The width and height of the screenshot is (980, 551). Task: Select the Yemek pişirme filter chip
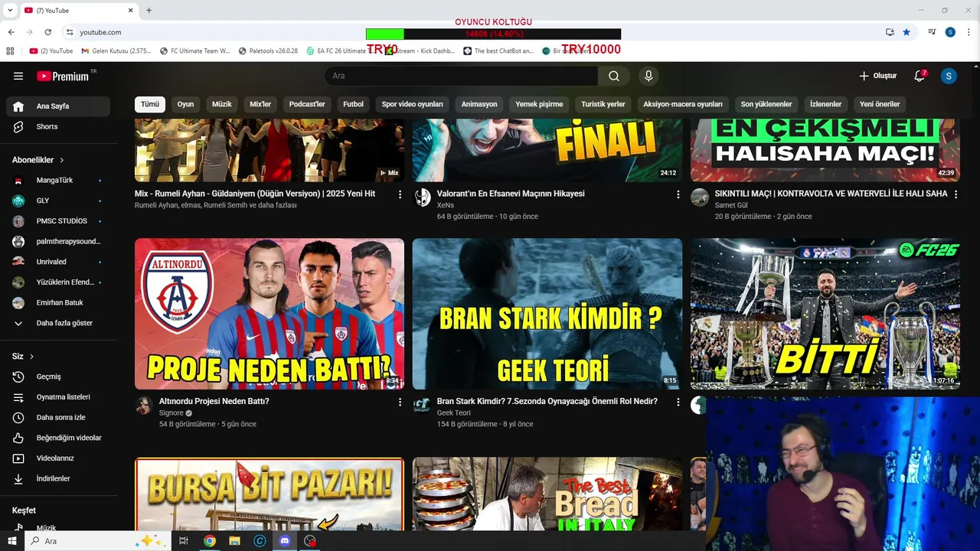539,104
